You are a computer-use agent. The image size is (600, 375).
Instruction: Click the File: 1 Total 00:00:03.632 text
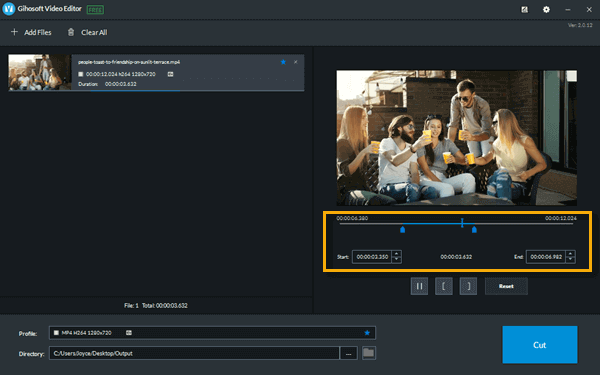click(156, 305)
